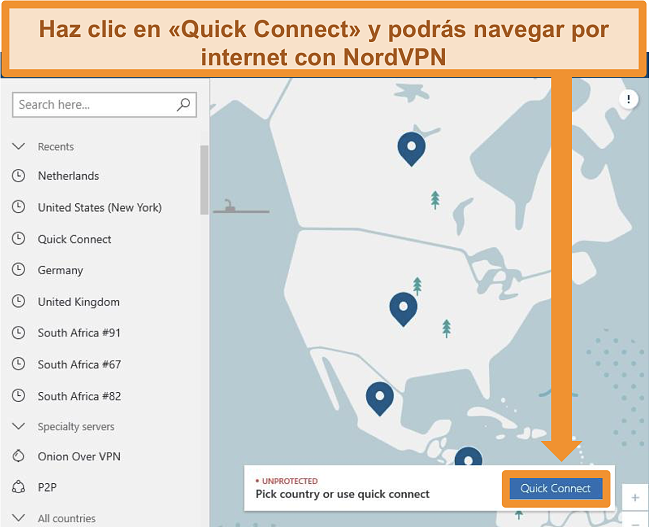Select the Canada map pin

[411, 149]
